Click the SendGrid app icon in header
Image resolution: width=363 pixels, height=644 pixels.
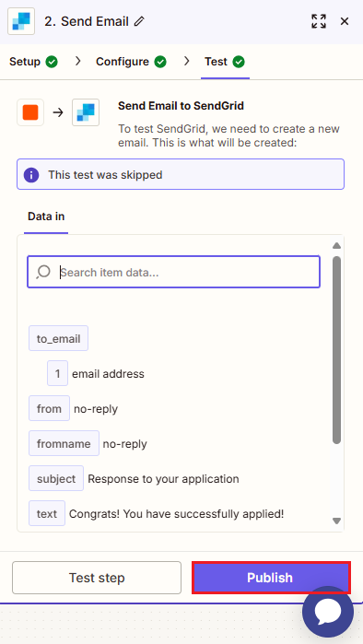pyautogui.click(x=21, y=21)
